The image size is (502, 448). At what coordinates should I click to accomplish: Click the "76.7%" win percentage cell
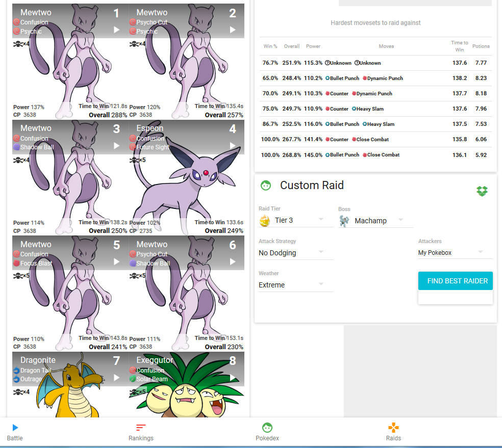click(x=270, y=63)
